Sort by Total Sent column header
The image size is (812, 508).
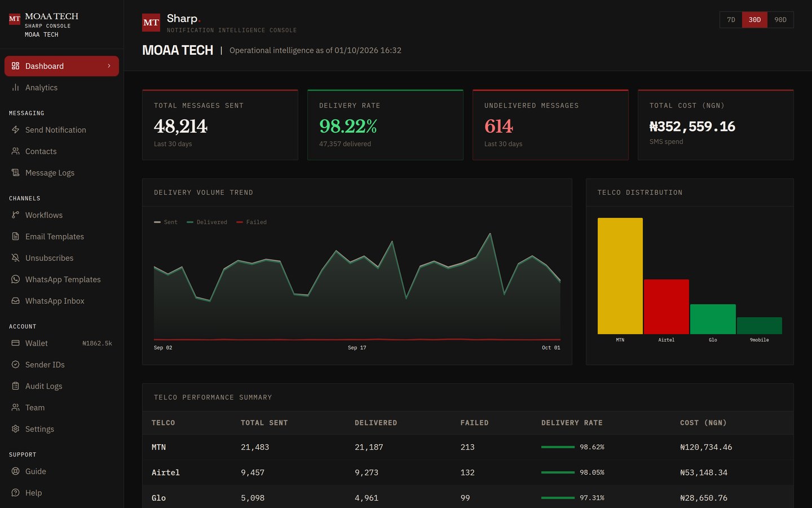[x=264, y=423]
